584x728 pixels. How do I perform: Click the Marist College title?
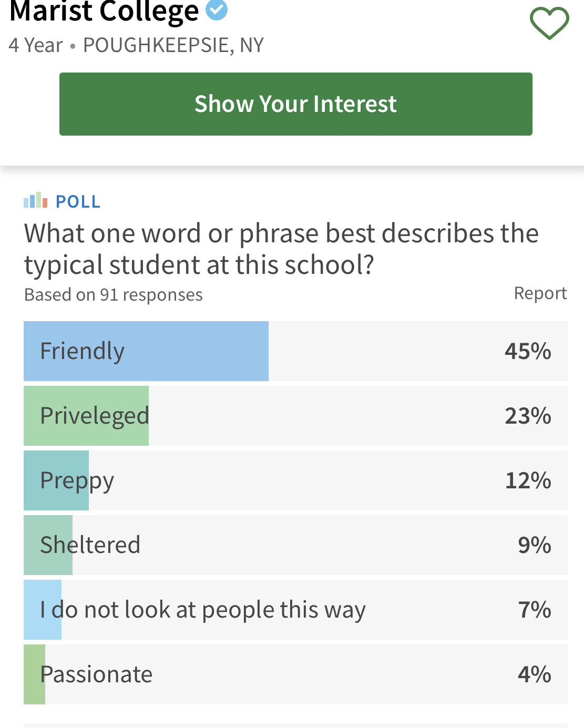click(x=104, y=12)
